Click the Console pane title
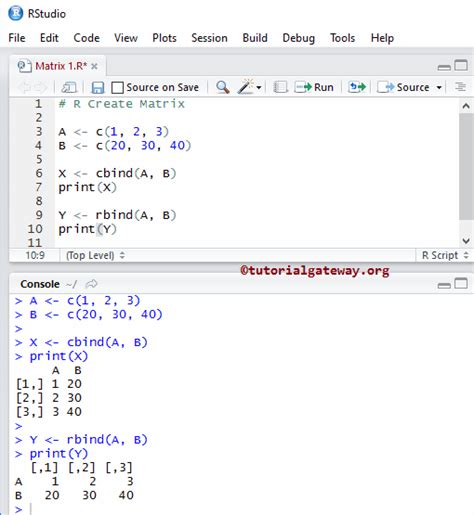 pyautogui.click(x=40, y=284)
